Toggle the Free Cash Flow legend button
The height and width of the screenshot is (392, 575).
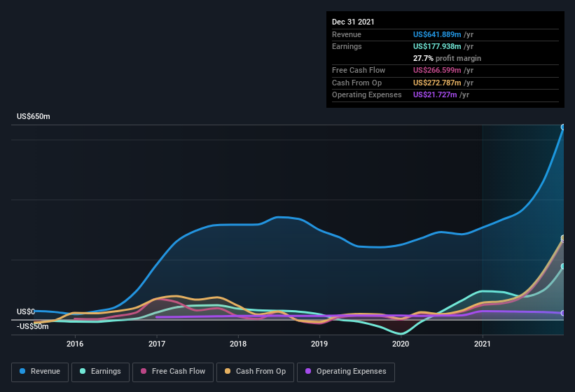point(173,372)
